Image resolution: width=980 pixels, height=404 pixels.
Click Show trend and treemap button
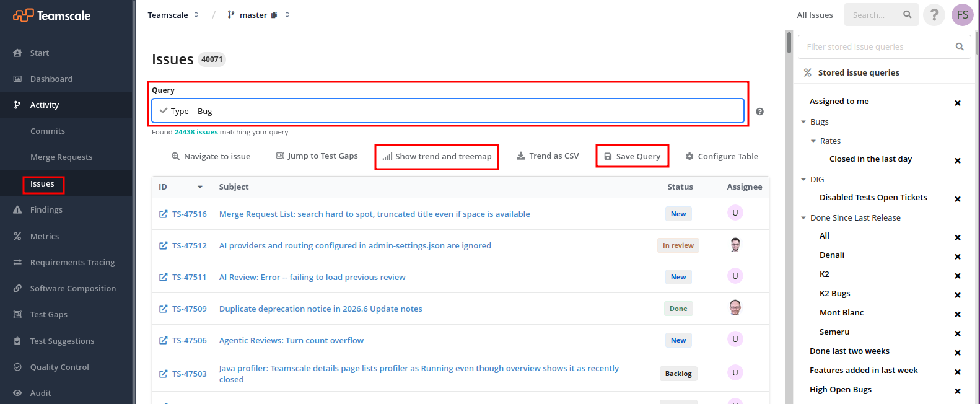tap(437, 156)
